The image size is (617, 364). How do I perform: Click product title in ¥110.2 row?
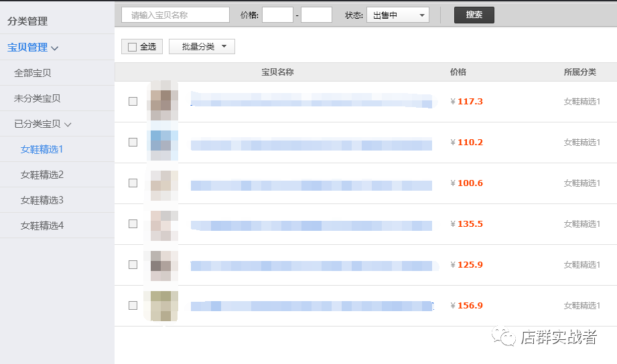tap(312, 145)
